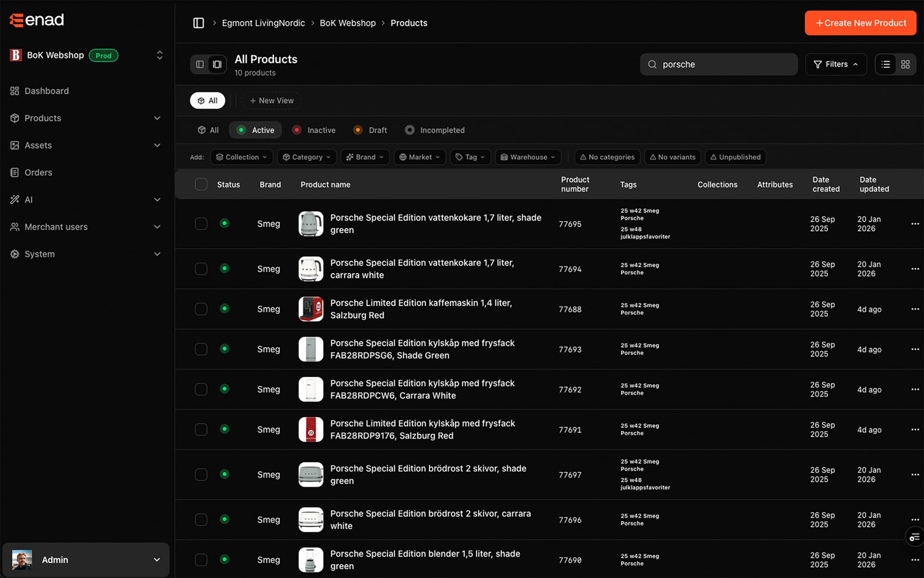Open row actions for product 77691
The image size is (924, 578).
tap(915, 430)
